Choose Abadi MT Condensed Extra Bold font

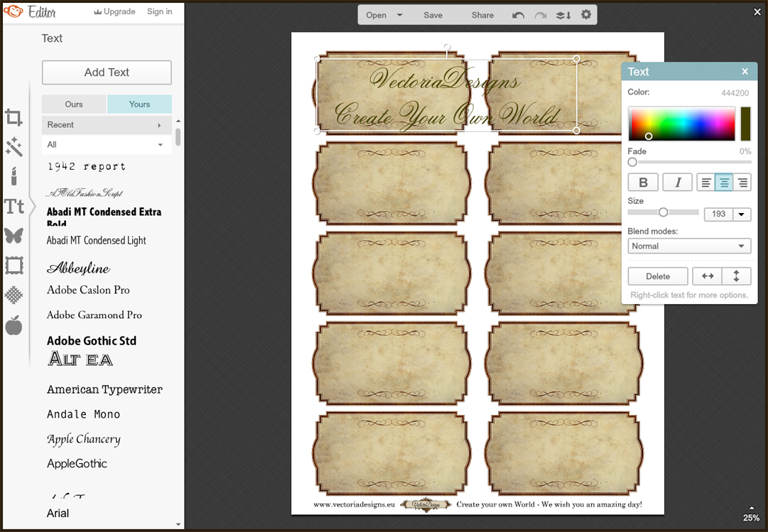(104, 217)
